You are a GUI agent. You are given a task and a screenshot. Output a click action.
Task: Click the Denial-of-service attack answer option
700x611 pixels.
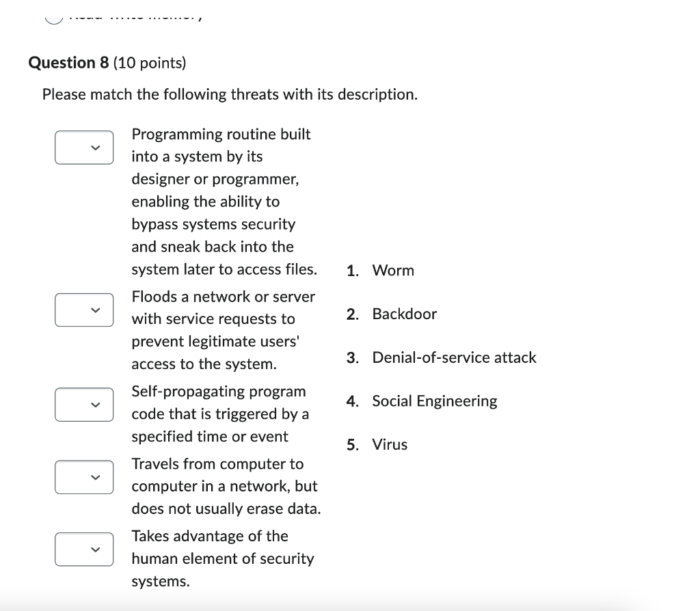[x=454, y=357]
